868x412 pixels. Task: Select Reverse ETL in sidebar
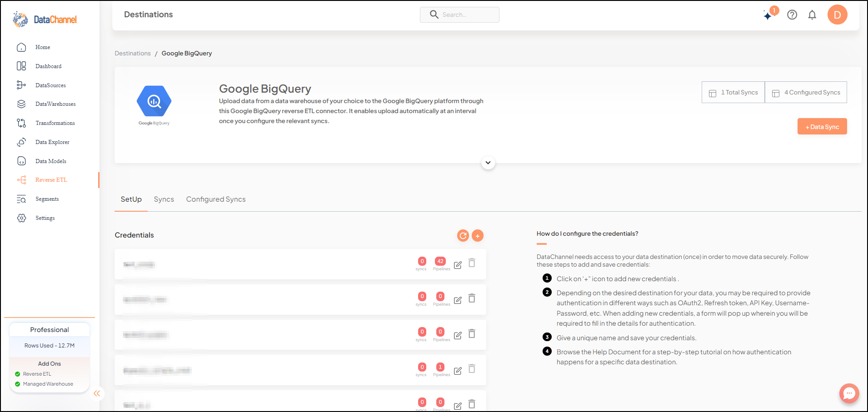pyautogui.click(x=51, y=180)
